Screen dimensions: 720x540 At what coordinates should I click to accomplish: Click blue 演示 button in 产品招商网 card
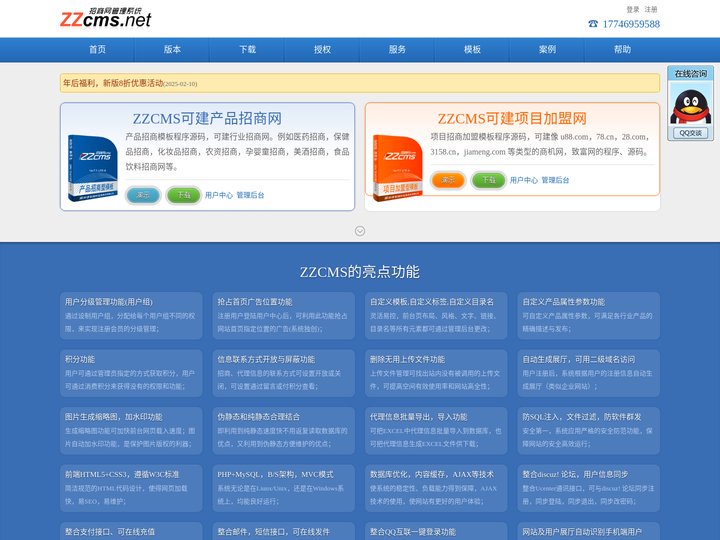click(143, 195)
